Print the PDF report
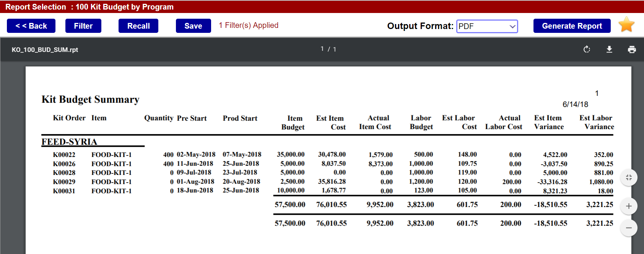The image size is (644, 254). [632, 49]
